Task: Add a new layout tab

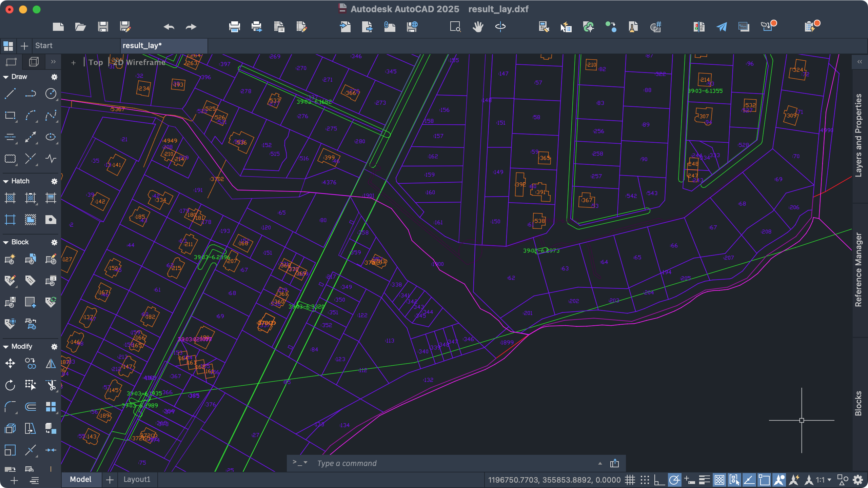Action: click(x=110, y=480)
